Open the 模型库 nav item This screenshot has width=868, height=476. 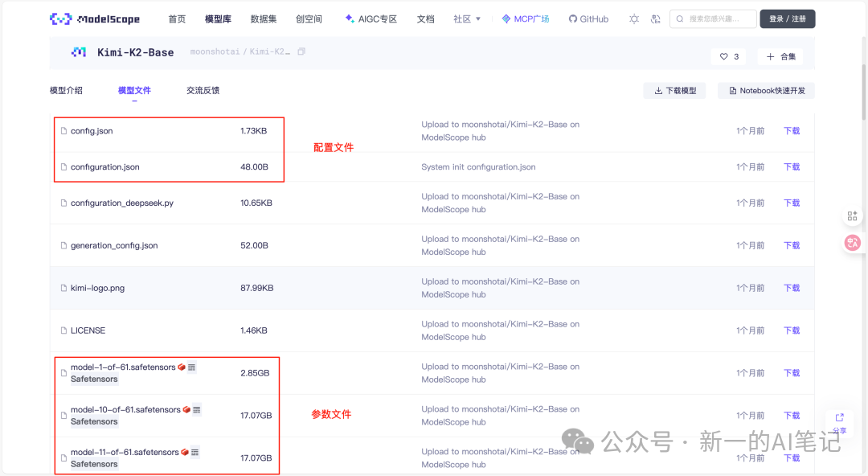218,18
